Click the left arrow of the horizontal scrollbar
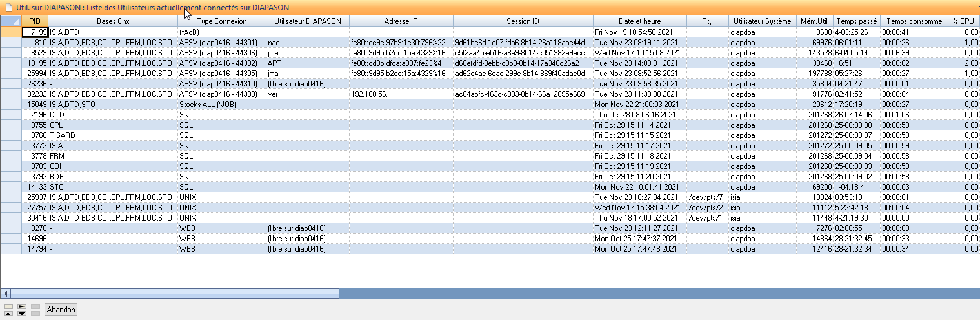This screenshot has height=320, width=980. point(5,294)
